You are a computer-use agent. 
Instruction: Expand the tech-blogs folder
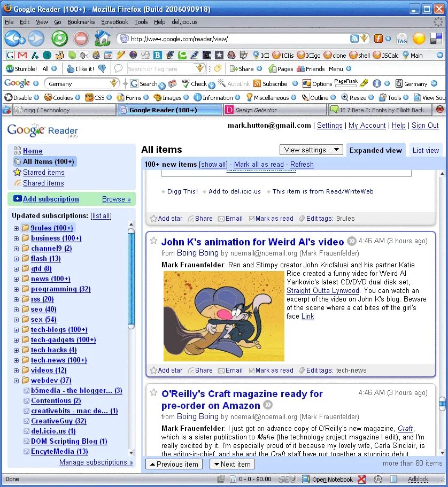coord(16,330)
